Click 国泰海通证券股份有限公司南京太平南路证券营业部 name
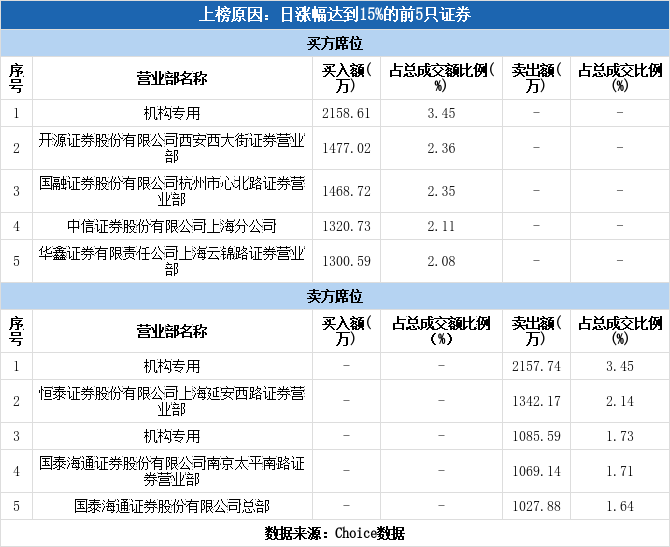Viewport: 670px width, 547px height. 172,471
